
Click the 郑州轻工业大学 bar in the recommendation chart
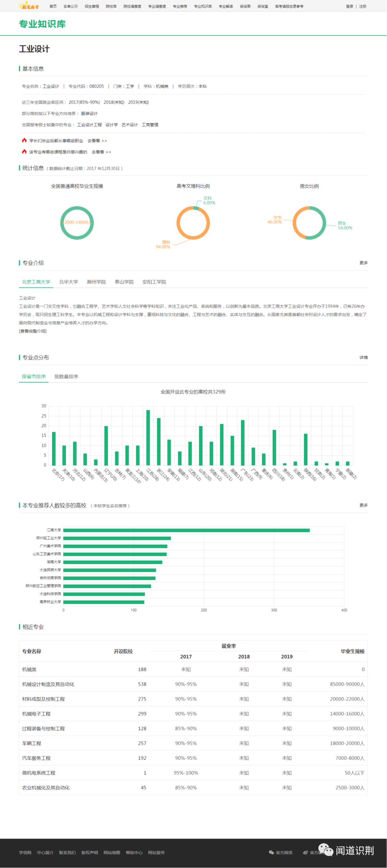pyautogui.click(x=117, y=538)
